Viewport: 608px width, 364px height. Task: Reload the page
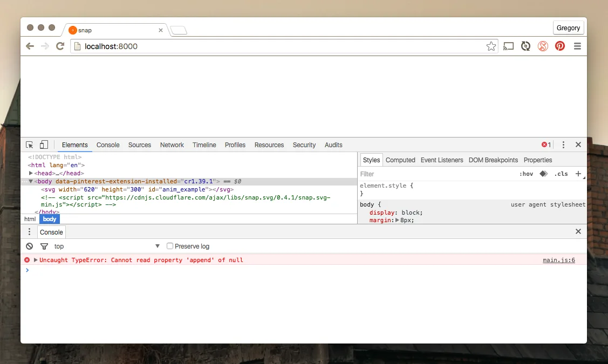pos(60,46)
